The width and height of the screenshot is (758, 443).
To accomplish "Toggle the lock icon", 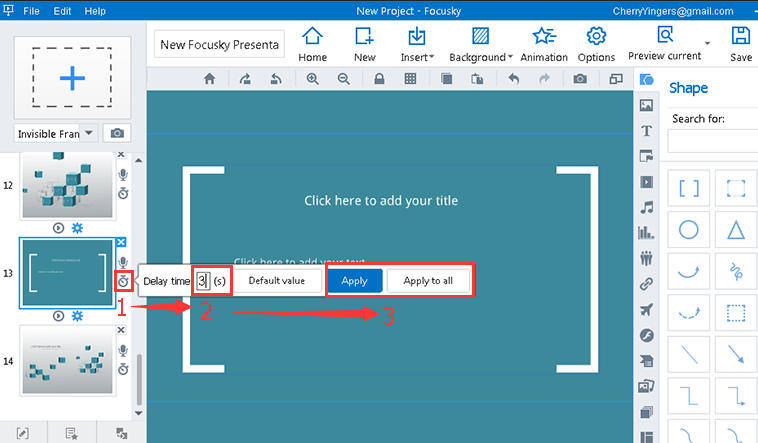I will (x=379, y=79).
